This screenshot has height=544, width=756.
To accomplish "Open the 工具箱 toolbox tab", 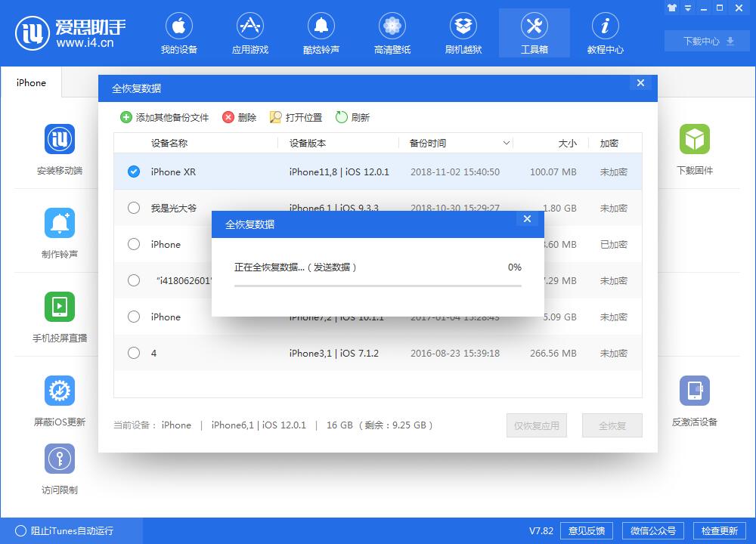I will click(x=534, y=32).
